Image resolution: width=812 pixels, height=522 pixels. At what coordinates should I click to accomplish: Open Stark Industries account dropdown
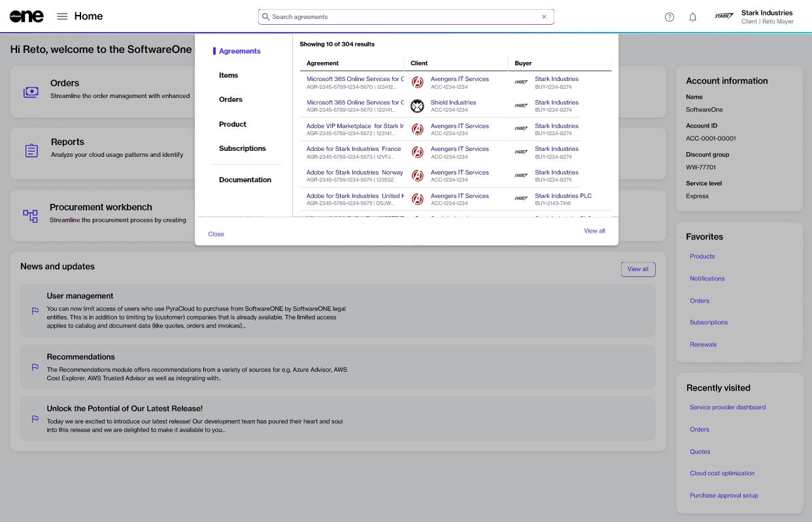766,17
